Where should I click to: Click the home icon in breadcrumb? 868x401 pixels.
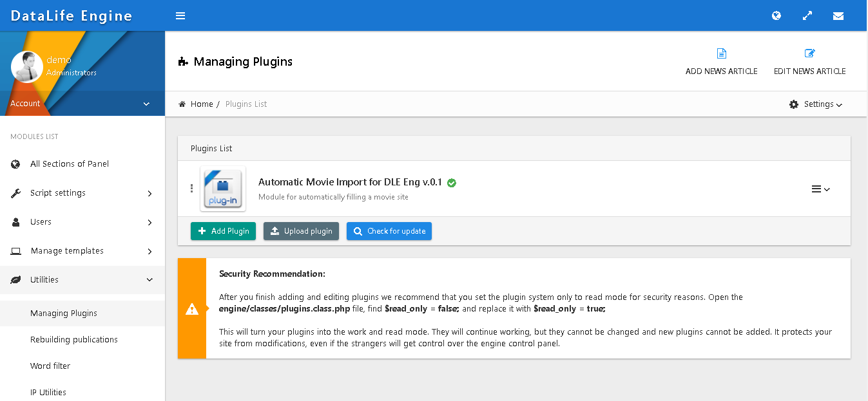pyautogui.click(x=182, y=104)
